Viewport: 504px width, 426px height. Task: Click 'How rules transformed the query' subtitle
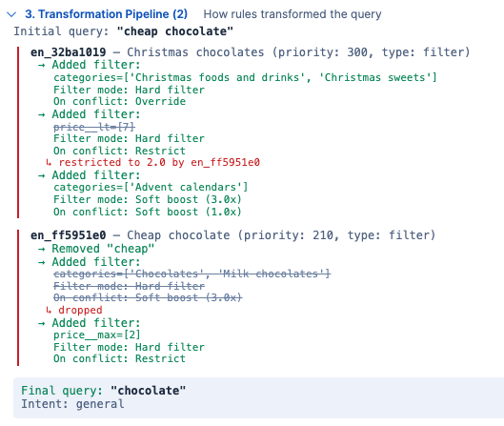pyautogui.click(x=292, y=14)
